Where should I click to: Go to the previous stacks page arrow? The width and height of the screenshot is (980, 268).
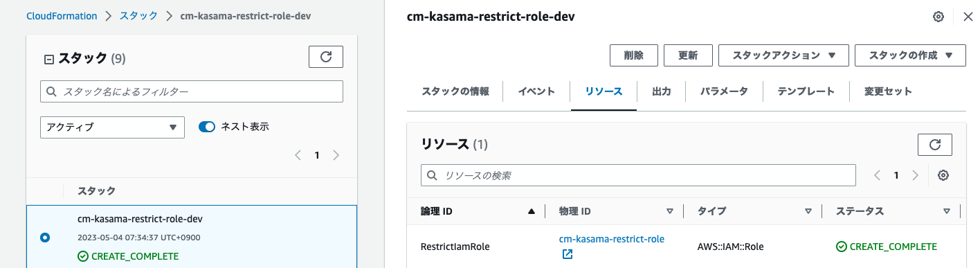(298, 155)
